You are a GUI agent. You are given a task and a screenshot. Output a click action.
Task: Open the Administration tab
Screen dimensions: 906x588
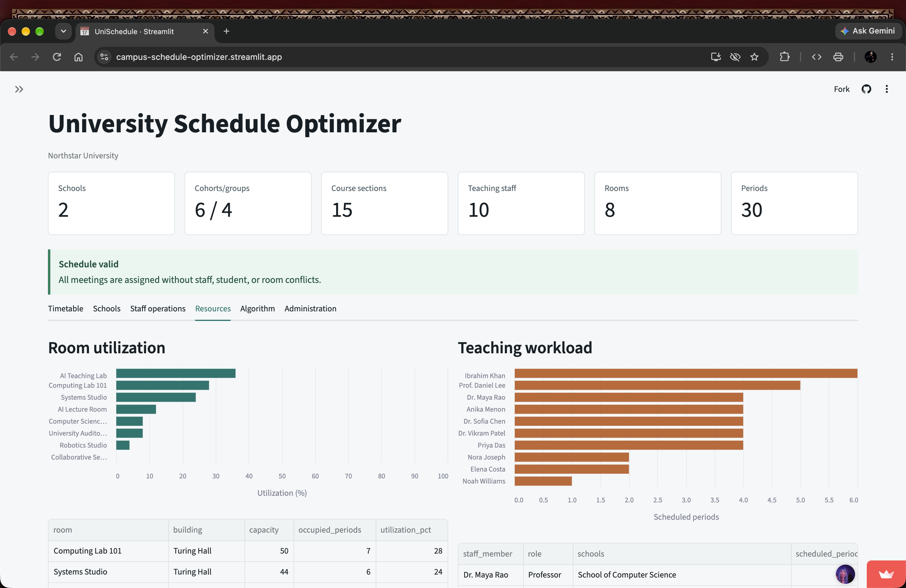310,308
